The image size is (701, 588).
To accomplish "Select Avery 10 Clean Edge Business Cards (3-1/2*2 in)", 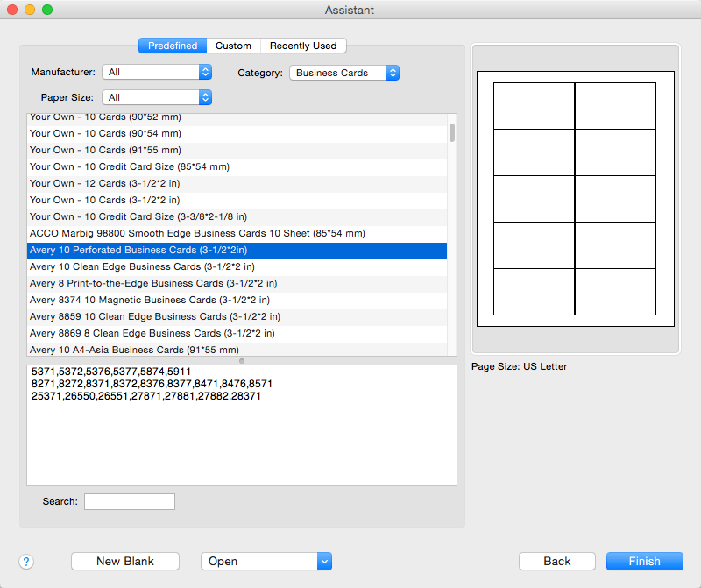I will [237, 266].
